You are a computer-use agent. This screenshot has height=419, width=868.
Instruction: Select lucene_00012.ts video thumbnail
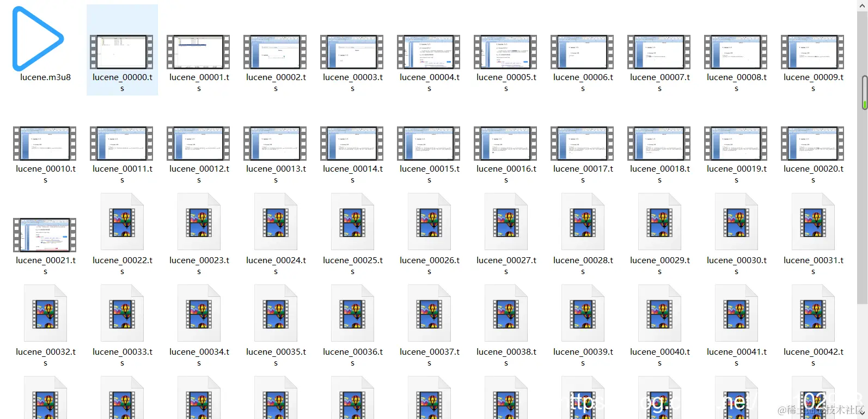pos(198,144)
